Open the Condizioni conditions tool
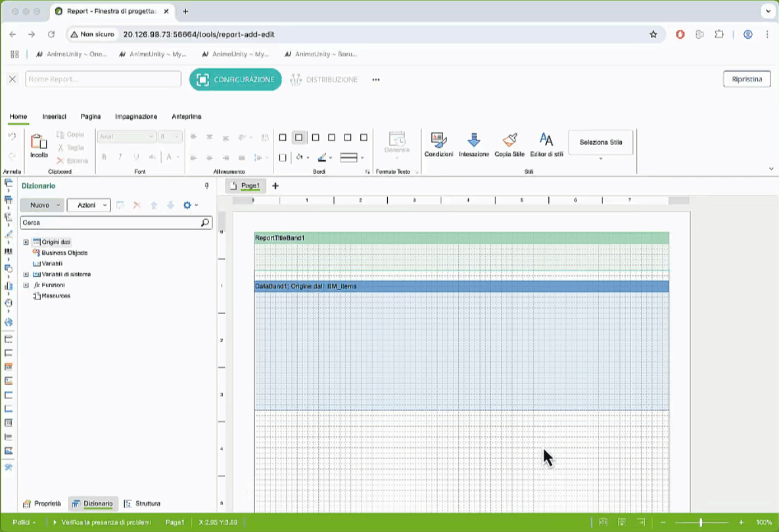Screen dimensions: 779x532 point(438,145)
